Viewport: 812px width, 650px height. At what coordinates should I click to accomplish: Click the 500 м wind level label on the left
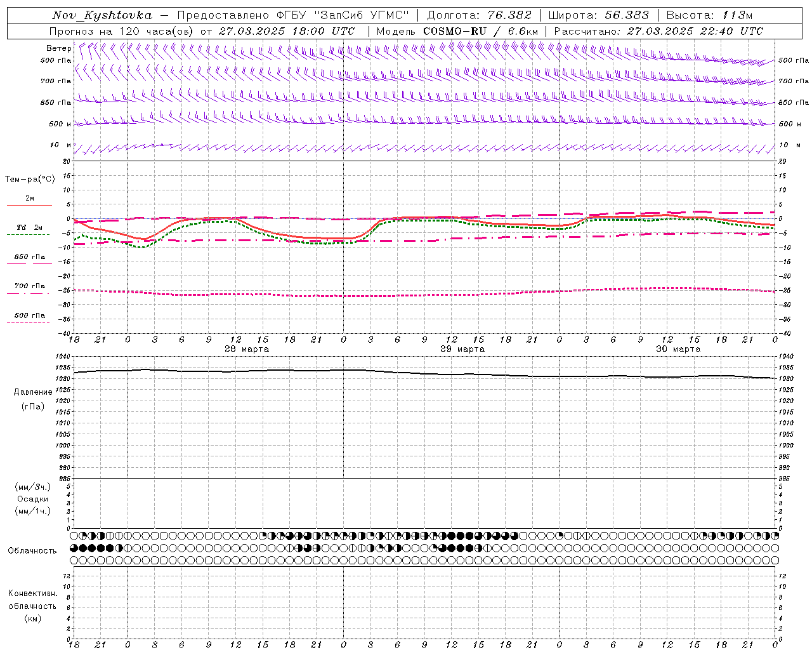pos(60,124)
